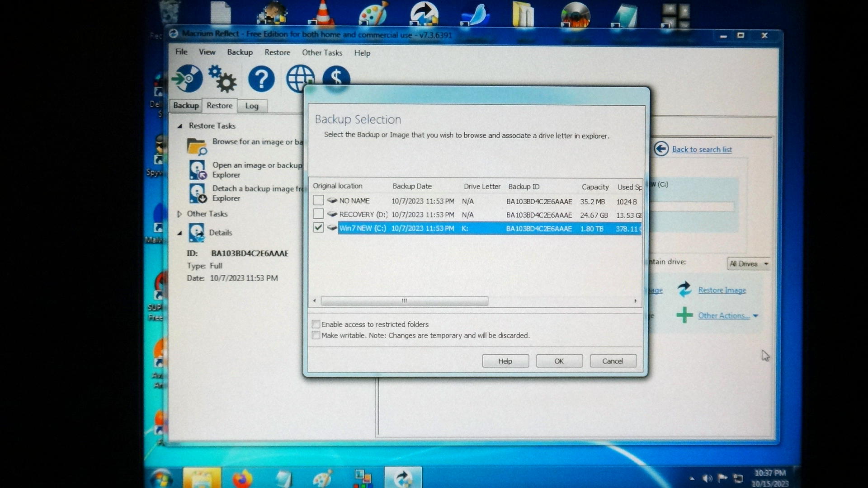Image resolution: width=868 pixels, height=488 pixels.
Task: Click the Original location column header
Action: pyautogui.click(x=337, y=186)
